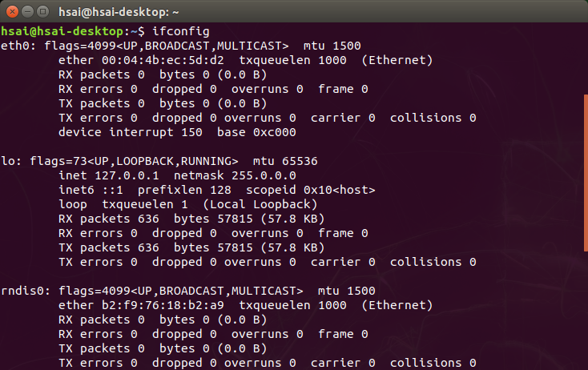Click lo TX packets 636 text
Screen dimensions: 588x370
(x=109, y=247)
